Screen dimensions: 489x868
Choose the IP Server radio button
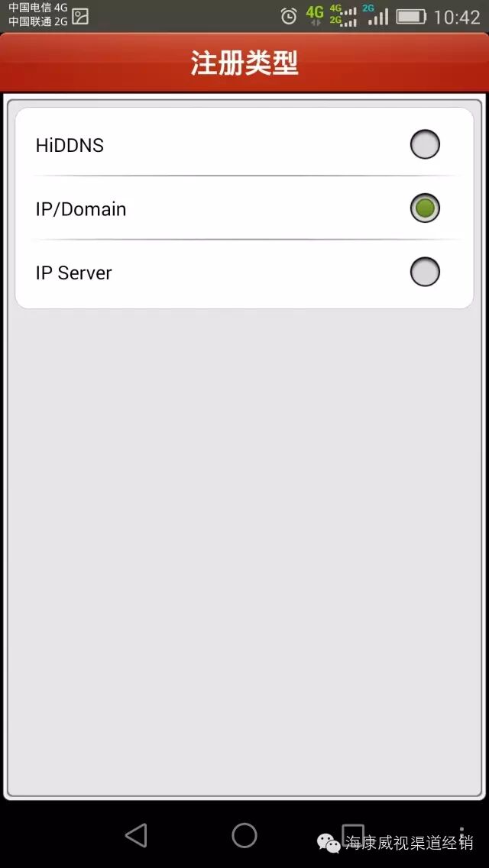click(425, 272)
